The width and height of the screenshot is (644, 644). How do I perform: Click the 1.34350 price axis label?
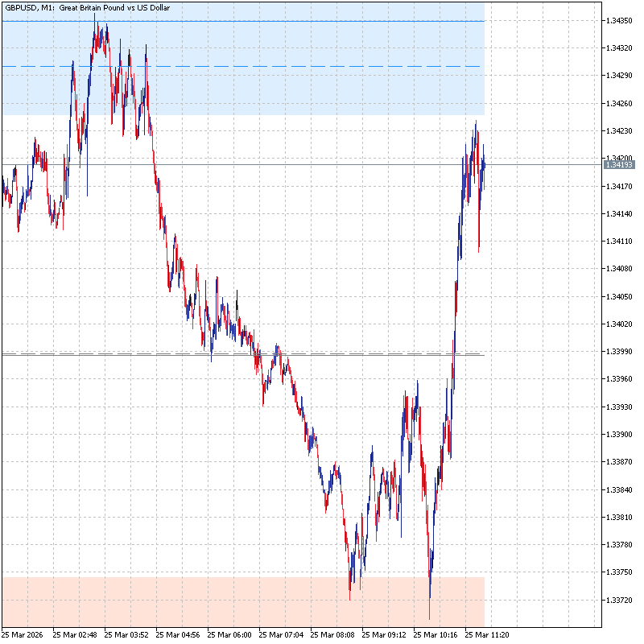[x=620, y=20]
